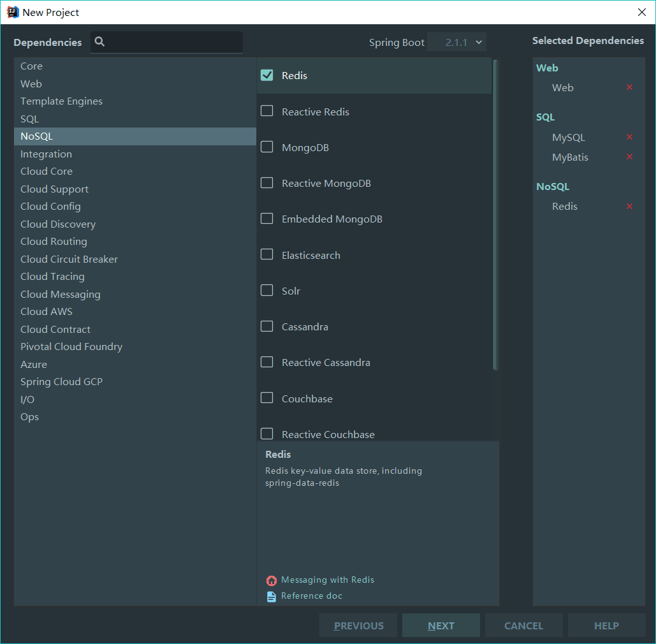Remove MySQL from selected dependencies

point(629,137)
